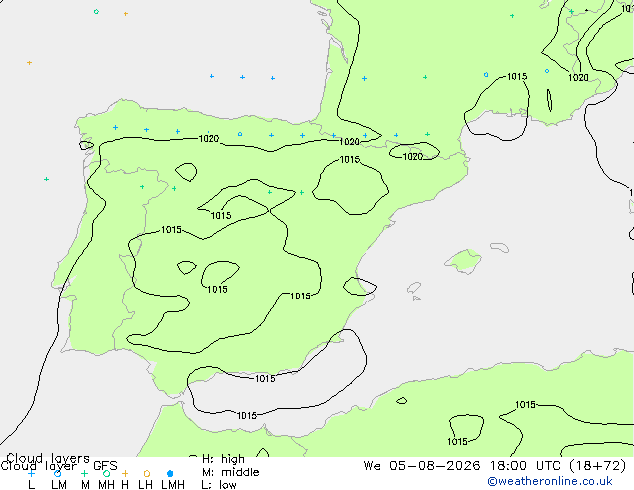Click the 'H: high' legend text
Screen dimensions: 634x490
click(x=224, y=459)
